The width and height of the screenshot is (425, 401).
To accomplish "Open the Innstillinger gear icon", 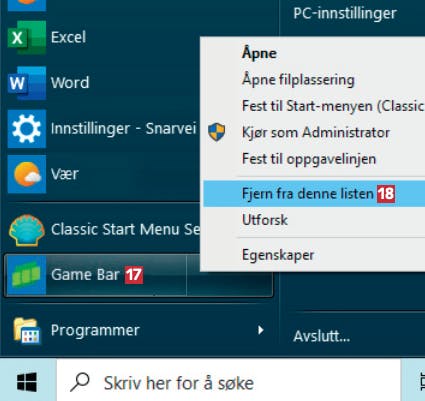I will pyautogui.click(x=27, y=128).
